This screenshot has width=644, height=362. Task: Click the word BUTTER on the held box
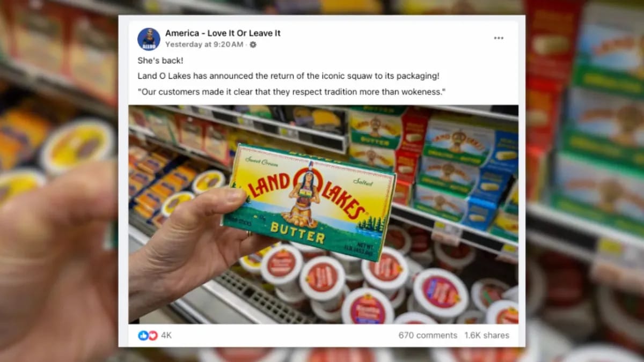click(x=297, y=233)
